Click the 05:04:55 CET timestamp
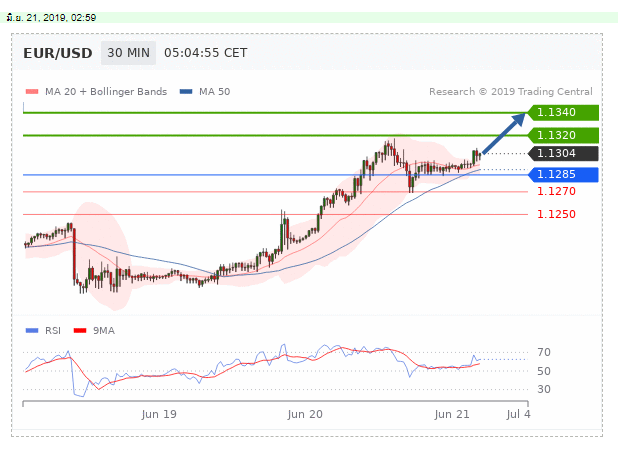Viewport: 618px width, 452px height. coord(205,53)
